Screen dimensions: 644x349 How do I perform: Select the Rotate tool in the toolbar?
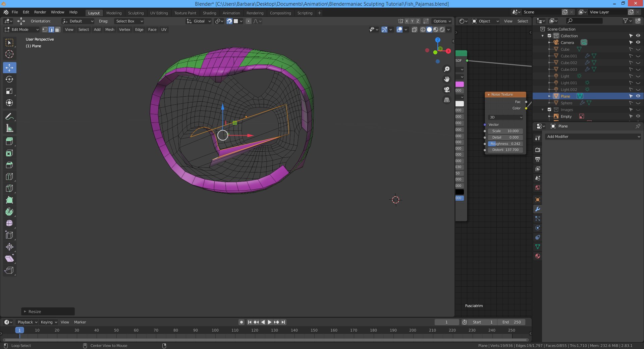pos(9,80)
